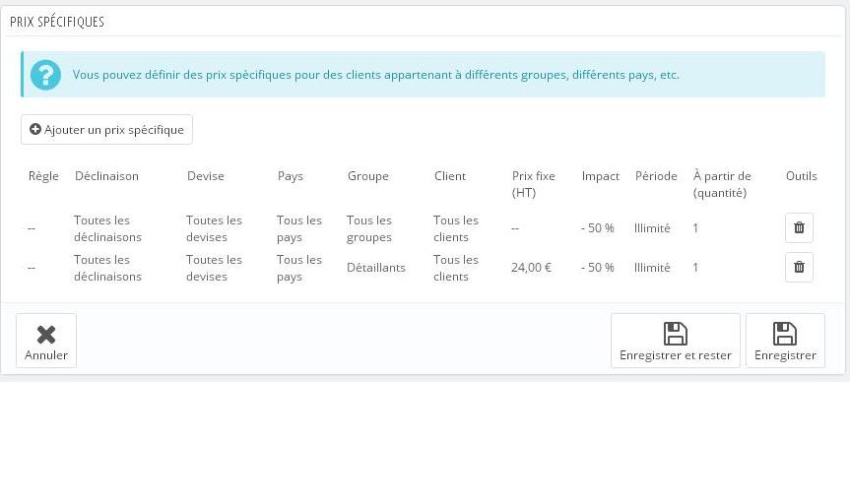850x504 pixels.
Task: Add a specific price via Ajouter button
Action: 106,130
